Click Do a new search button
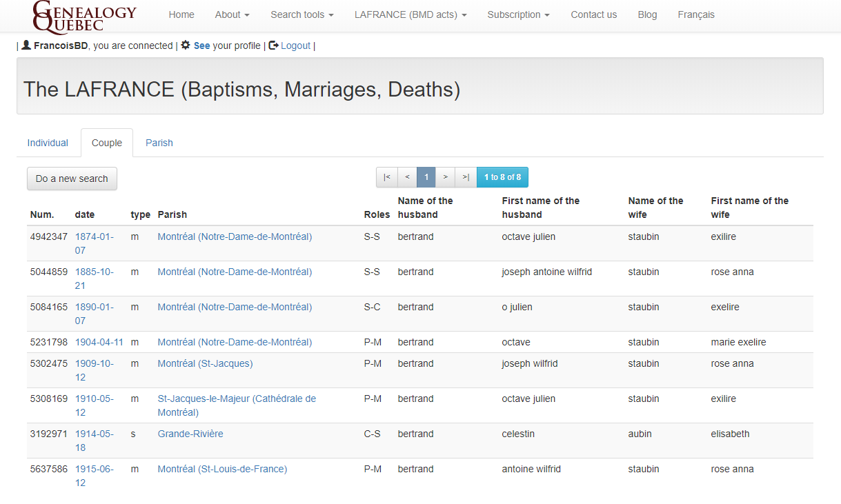841x504 pixels. (72, 179)
